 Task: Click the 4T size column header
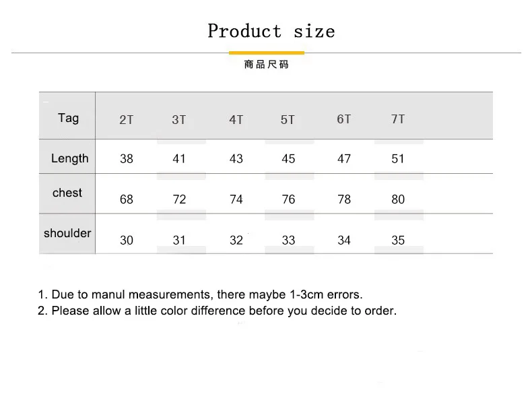pos(236,119)
